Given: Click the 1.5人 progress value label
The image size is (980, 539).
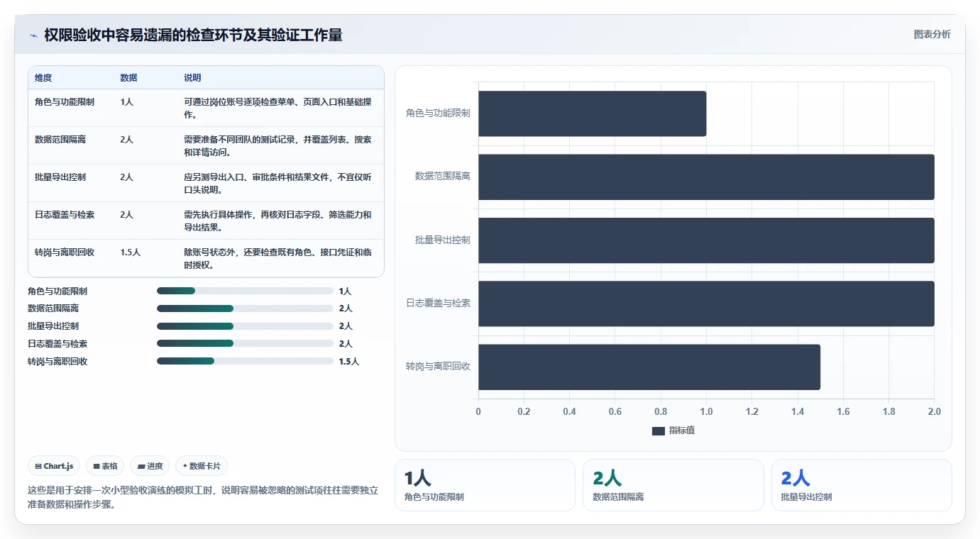Looking at the screenshot, I should tap(349, 362).
